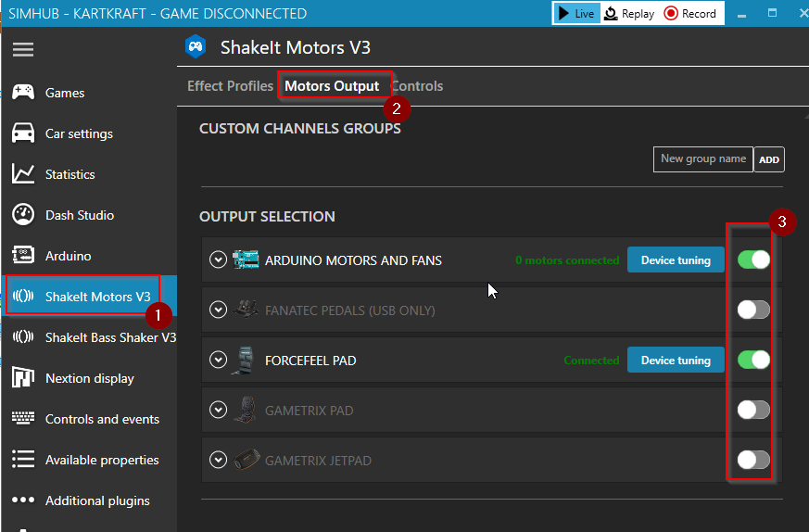Enable Gametrix Pad output toggle

pyautogui.click(x=753, y=410)
